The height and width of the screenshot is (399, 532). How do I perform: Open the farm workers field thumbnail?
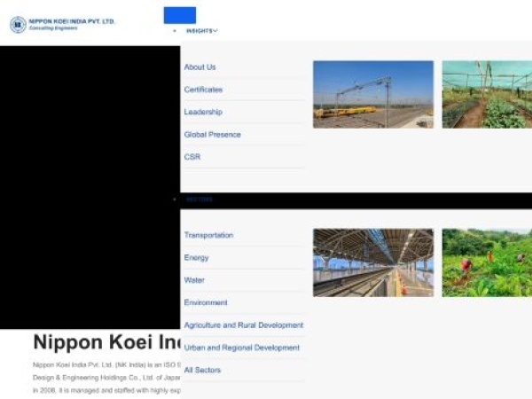pos(487,262)
